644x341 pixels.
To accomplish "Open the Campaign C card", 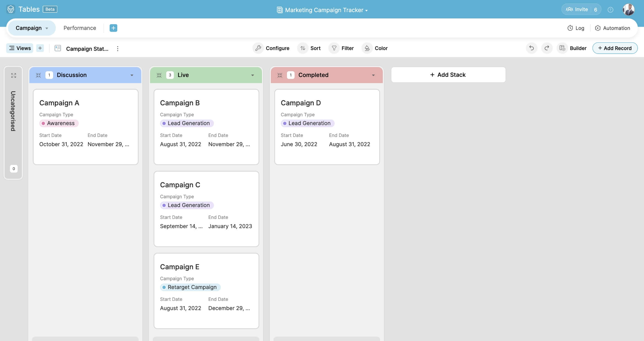I will tap(206, 209).
